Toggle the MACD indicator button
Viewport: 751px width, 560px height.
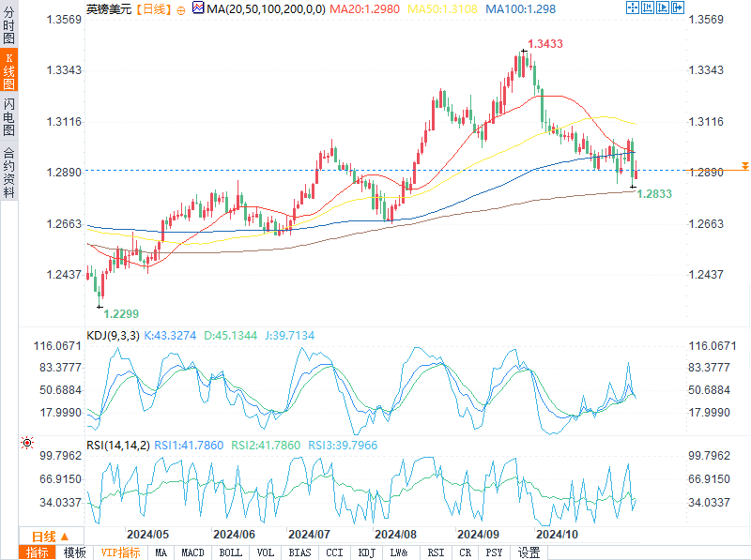tap(192, 552)
